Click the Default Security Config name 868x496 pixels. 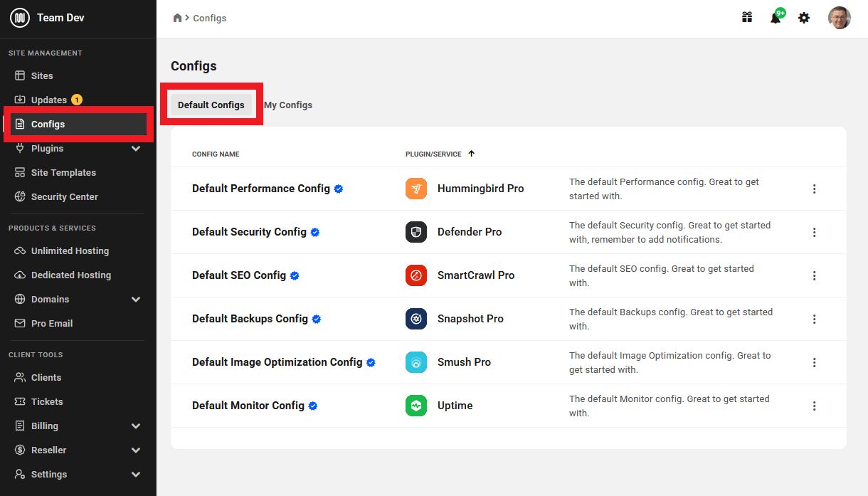pos(249,232)
